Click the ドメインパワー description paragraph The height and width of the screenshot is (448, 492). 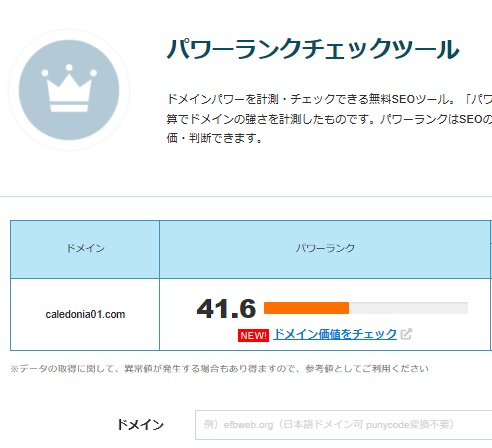click(x=329, y=118)
